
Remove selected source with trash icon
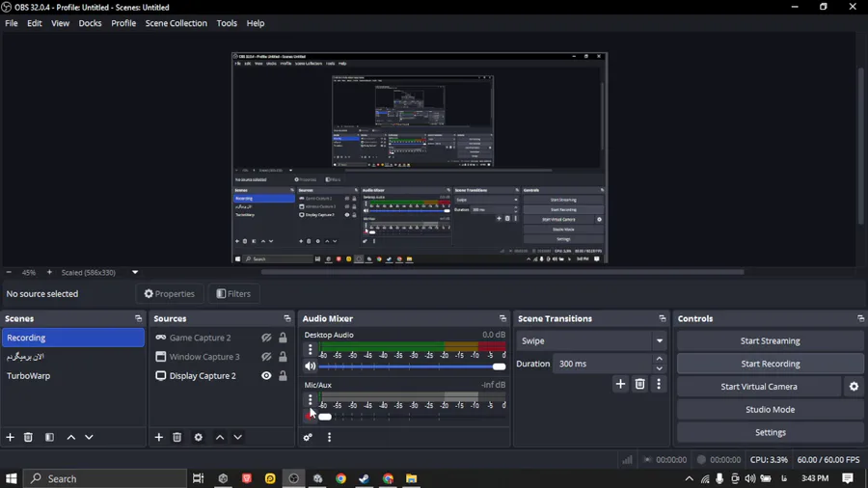[x=177, y=437]
